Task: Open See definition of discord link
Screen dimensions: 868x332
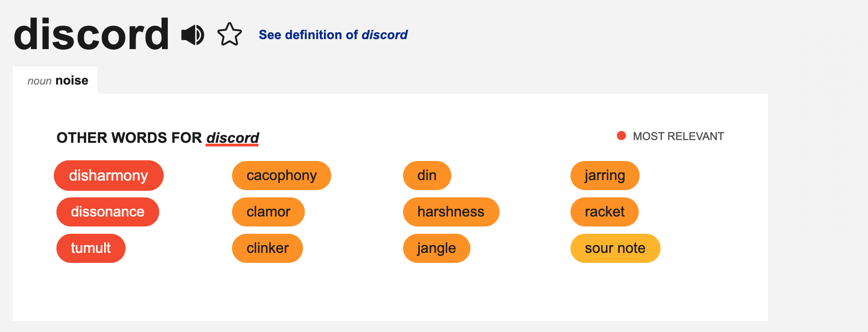Action: pyautogui.click(x=333, y=35)
